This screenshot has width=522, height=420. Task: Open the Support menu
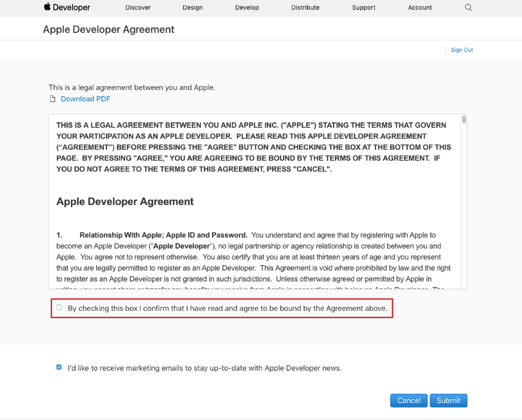363,8
